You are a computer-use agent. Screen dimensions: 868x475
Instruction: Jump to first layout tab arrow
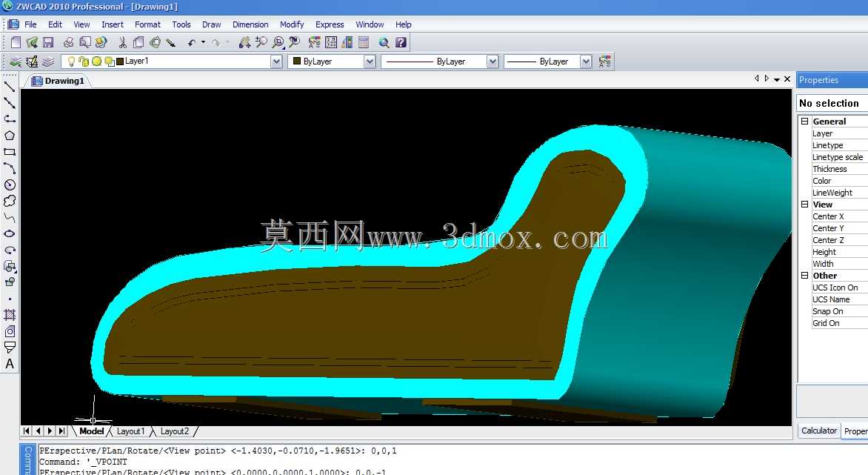click(x=26, y=431)
